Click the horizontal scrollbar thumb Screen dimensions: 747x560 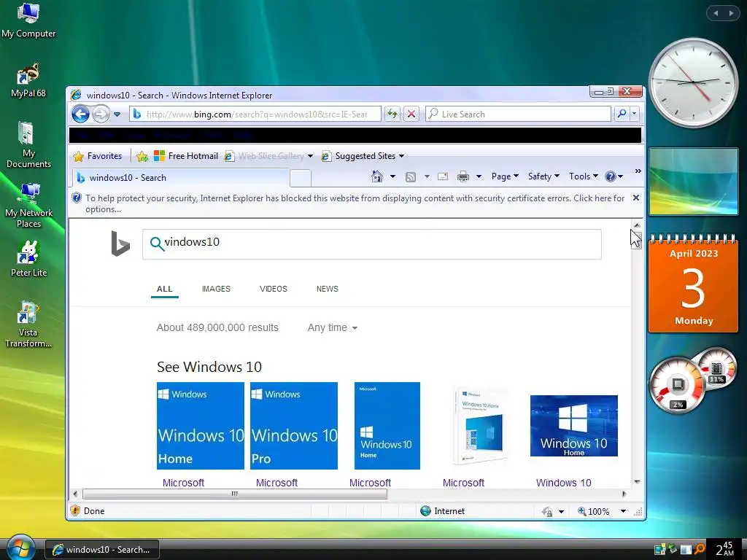(x=235, y=494)
